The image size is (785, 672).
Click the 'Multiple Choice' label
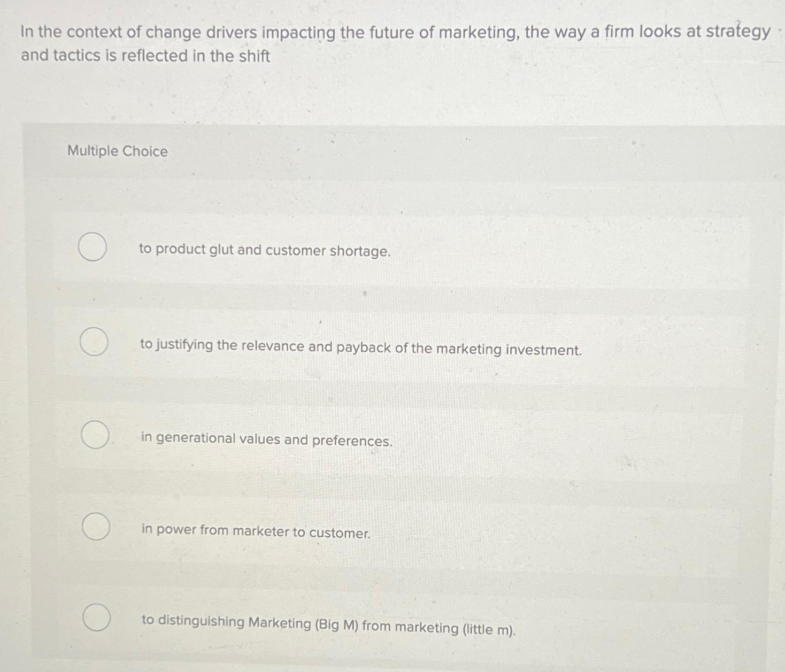117,151
